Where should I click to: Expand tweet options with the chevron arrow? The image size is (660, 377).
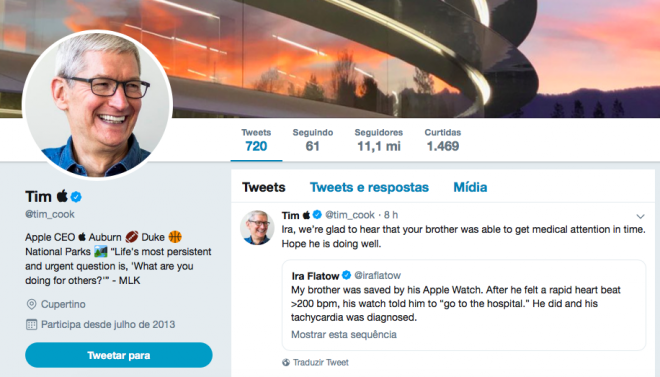coord(640,216)
